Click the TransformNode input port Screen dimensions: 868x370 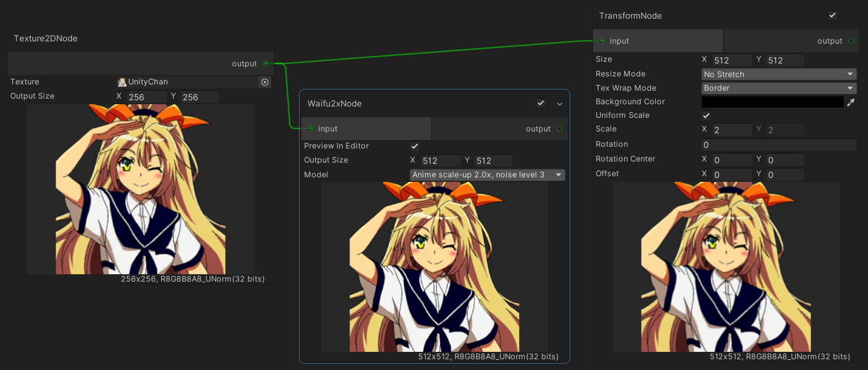coord(601,41)
